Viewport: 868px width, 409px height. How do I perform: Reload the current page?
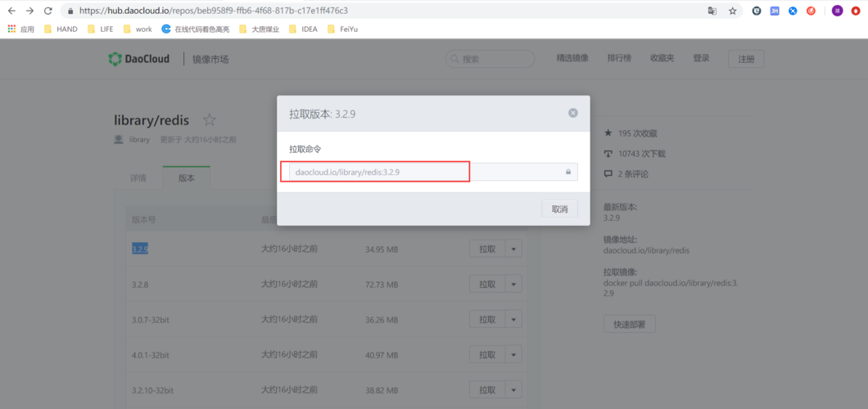(48, 11)
